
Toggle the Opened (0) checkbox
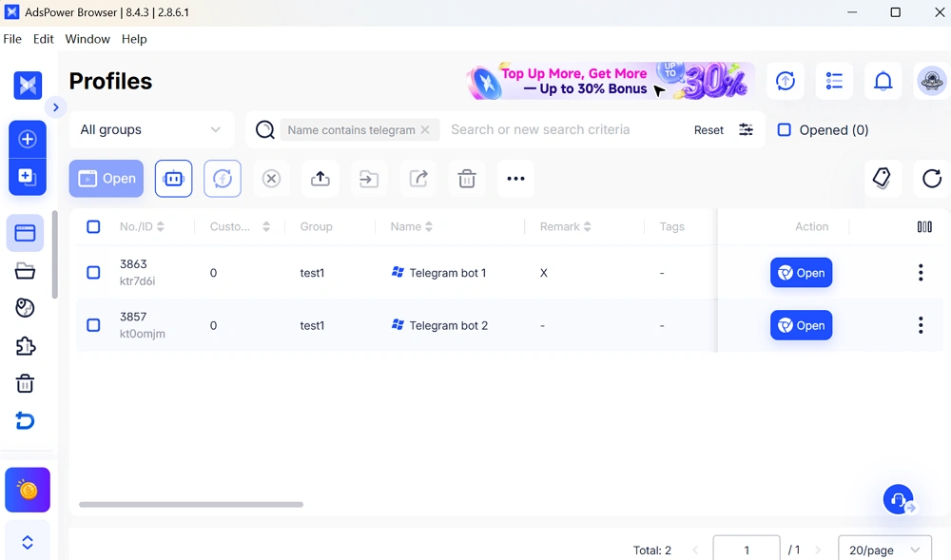785,129
